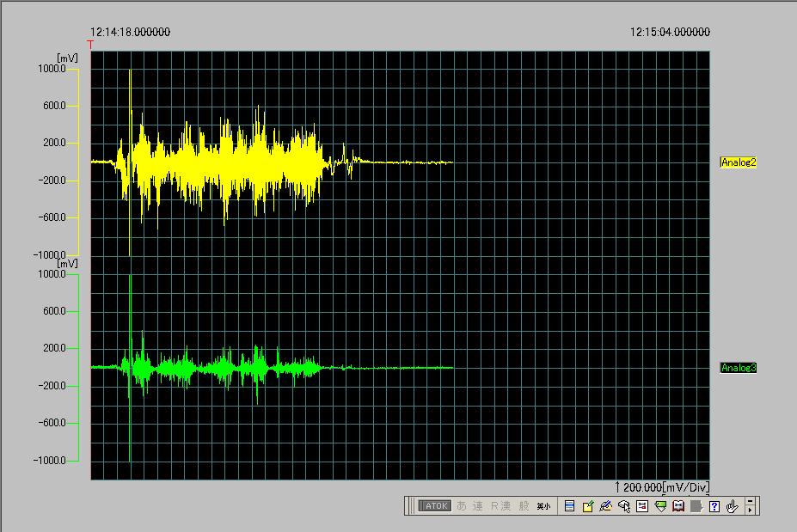Click the ATOK toolbar drag grip handle
The width and height of the screenshot is (797, 532).
click(410, 506)
